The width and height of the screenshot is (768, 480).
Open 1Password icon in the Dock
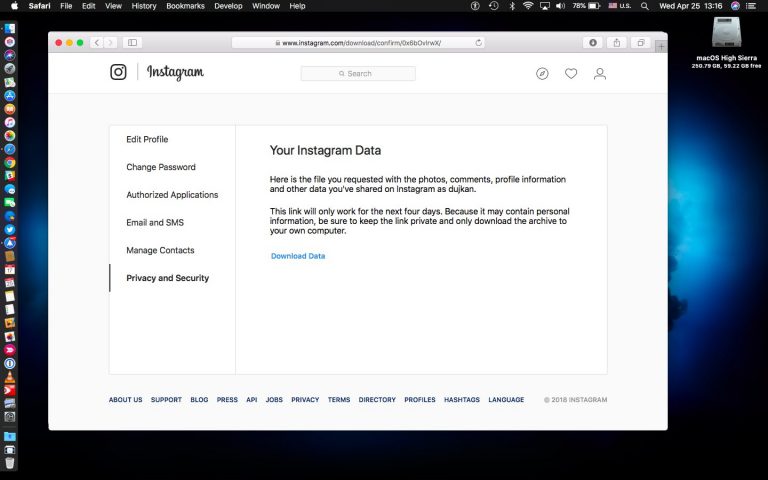[10, 363]
